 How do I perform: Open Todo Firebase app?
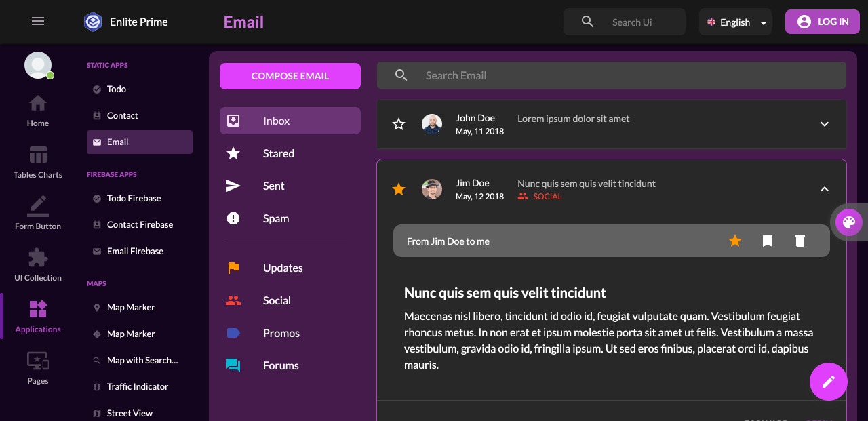pyautogui.click(x=140, y=198)
